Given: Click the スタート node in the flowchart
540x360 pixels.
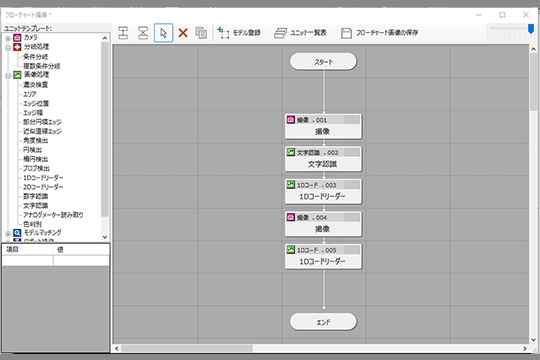Looking at the screenshot, I should point(323,62).
